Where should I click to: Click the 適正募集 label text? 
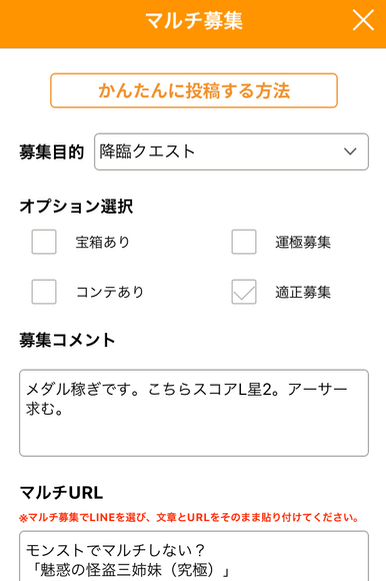303,292
